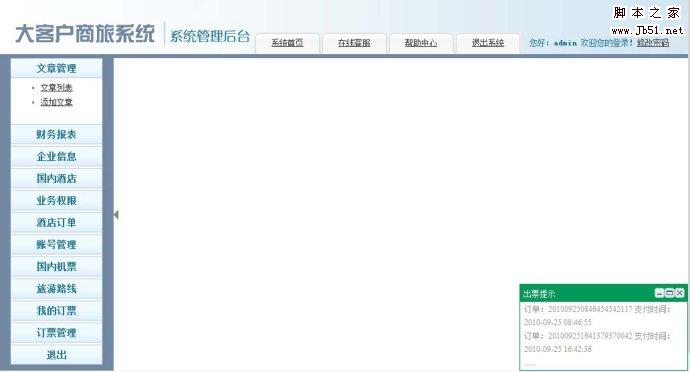Viewport: 690px width, 372px height.
Task: Click the admin username in greeting
Action: pos(565,43)
